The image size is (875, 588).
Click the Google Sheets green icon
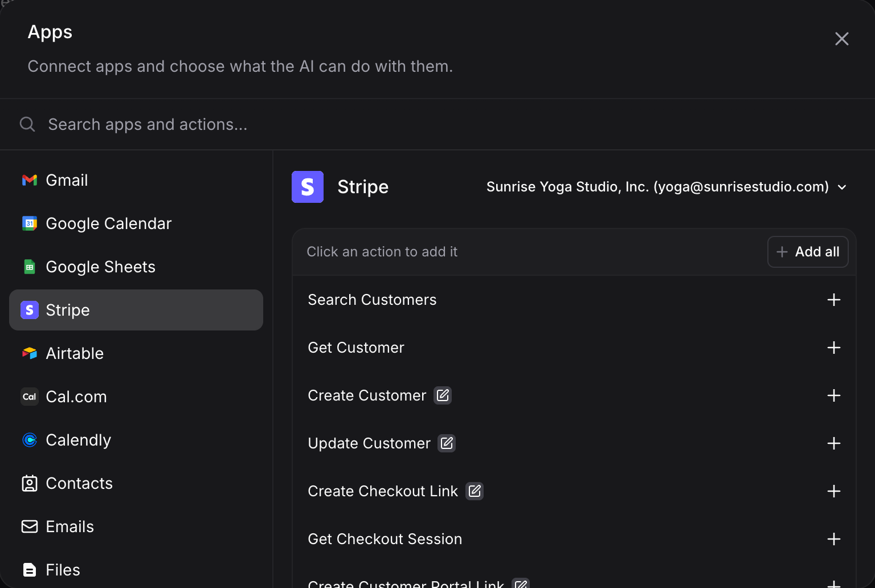click(30, 267)
